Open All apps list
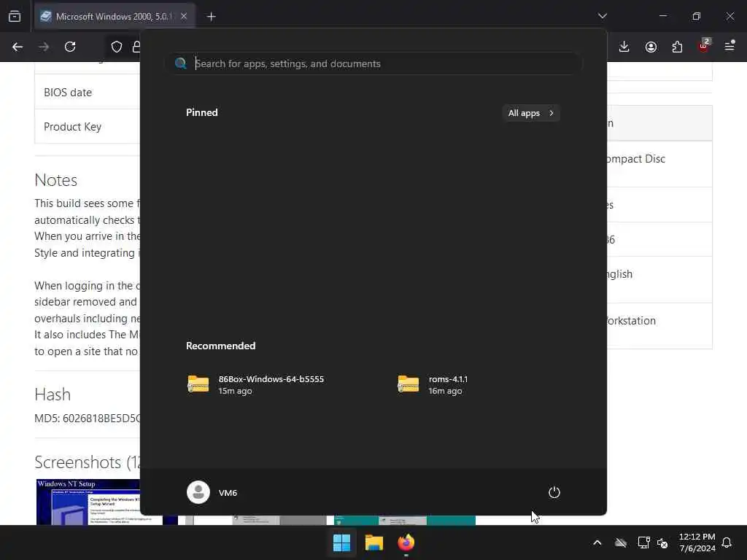Viewport: 747px width, 560px height. pos(531,113)
